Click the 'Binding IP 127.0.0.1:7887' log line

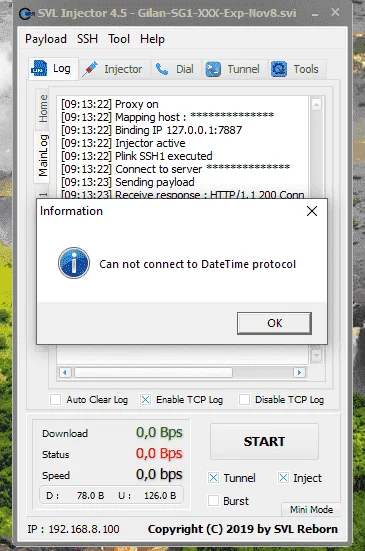151,130
